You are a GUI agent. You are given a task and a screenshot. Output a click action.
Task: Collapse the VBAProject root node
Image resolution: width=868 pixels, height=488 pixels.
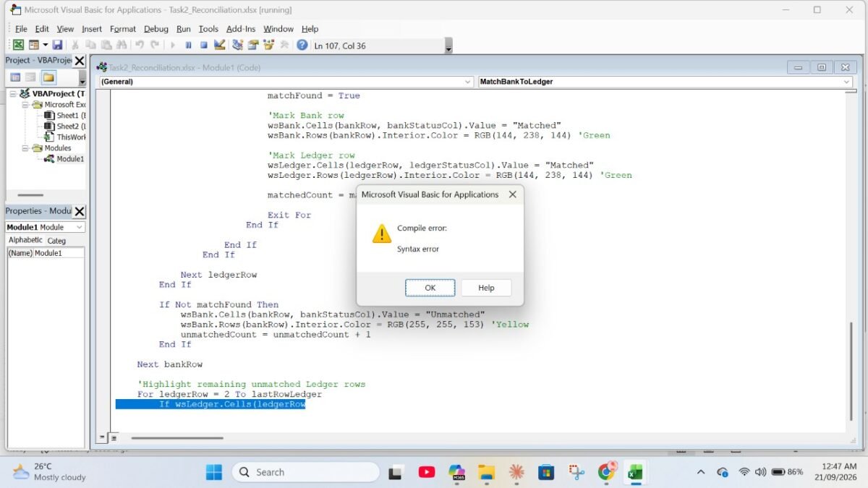[x=13, y=94]
